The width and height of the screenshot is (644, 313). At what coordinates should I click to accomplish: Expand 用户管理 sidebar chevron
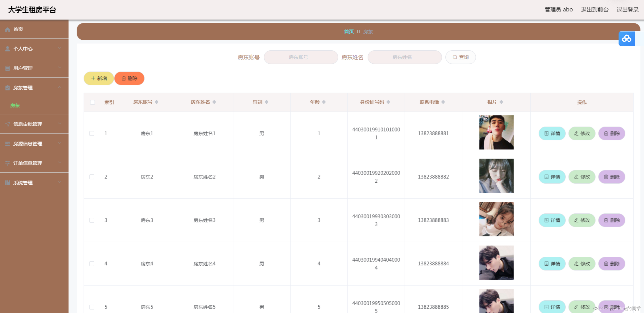60,68
